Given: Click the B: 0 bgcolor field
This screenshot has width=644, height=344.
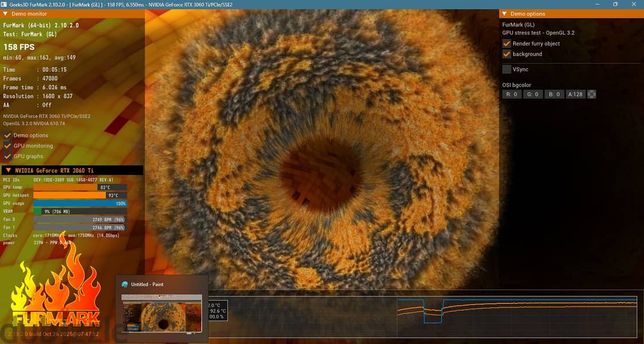Looking at the screenshot, I should coord(554,94).
